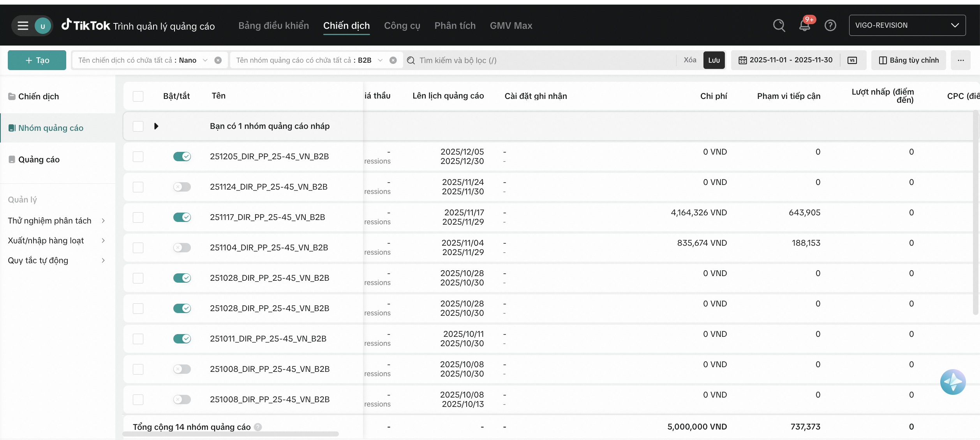
Task: Enable the 251124_DIR_PP_25-45_VN_B2B ad group
Action: coord(182,187)
